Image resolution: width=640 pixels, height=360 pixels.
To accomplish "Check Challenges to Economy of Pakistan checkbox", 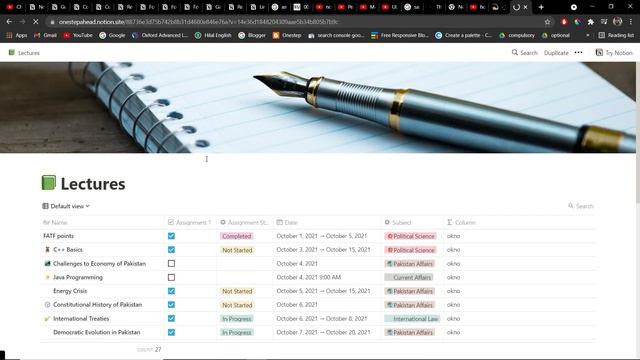I will (171, 264).
